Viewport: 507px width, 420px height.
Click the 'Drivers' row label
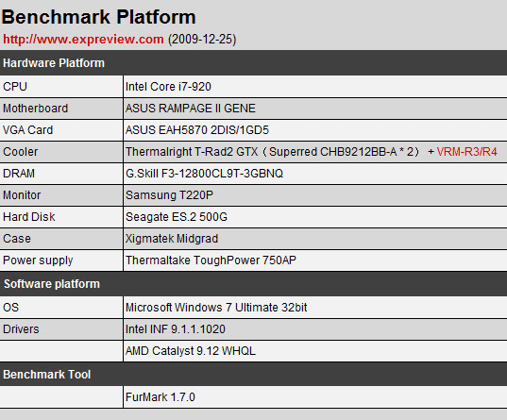[x=21, y=329]
